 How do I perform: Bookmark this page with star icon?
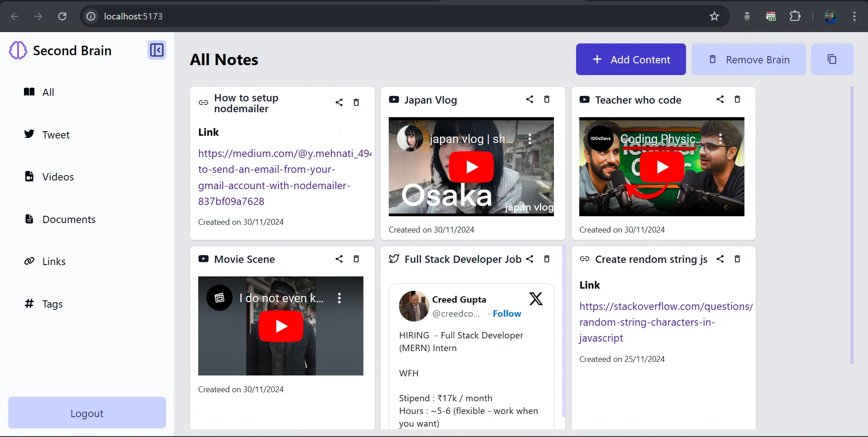[x=714, y=16]
